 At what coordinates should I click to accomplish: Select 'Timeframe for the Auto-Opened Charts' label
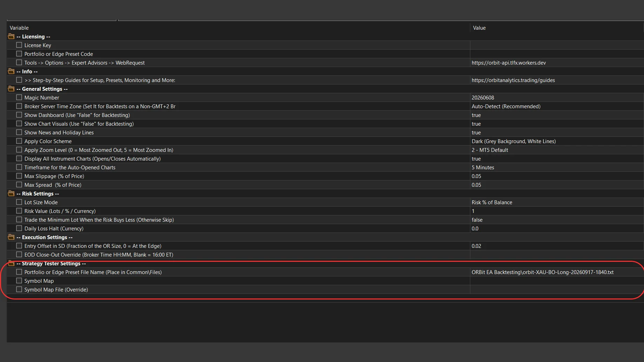click(x=70, y=167)
